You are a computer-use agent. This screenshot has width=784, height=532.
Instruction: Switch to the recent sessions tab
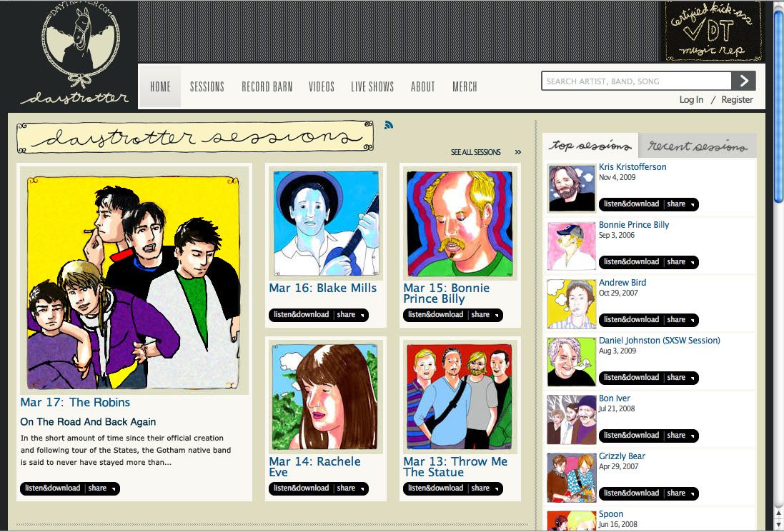click(x=698, y=146)
